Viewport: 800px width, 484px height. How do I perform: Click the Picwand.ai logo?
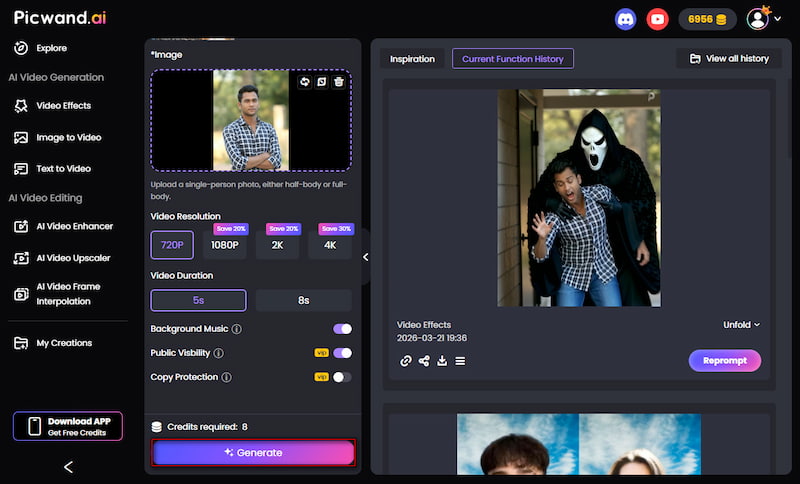tap(60, 18)
